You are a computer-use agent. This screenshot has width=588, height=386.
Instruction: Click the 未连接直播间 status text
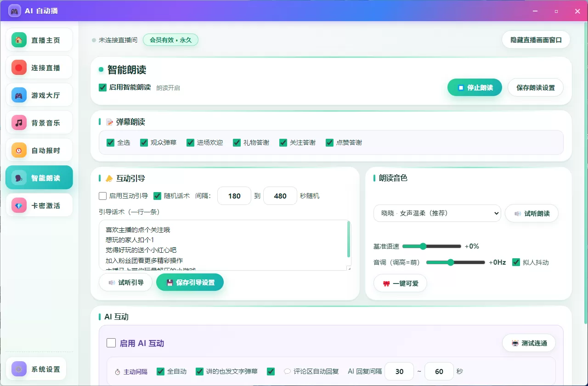pyautogui.click(x=118, y=40)
